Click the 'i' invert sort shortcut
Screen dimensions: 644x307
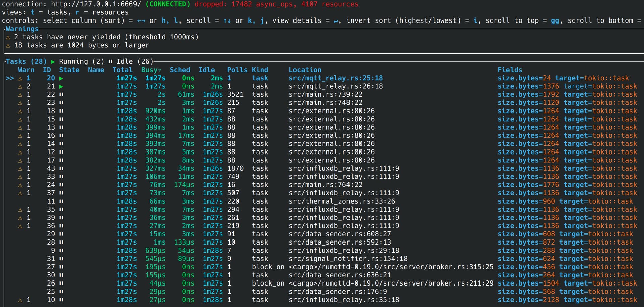click(x=475, y=20)
